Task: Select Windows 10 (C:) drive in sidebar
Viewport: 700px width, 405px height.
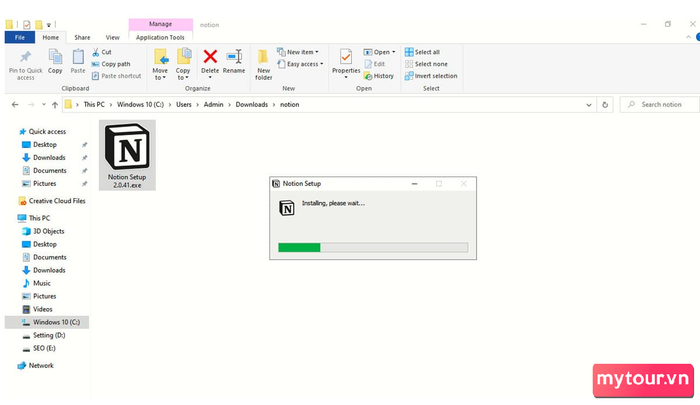Action: (47, 322)
